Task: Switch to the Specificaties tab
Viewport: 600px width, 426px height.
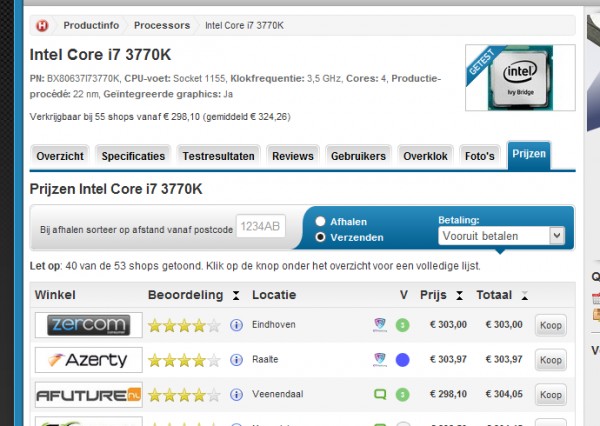Action: [133, 156]
